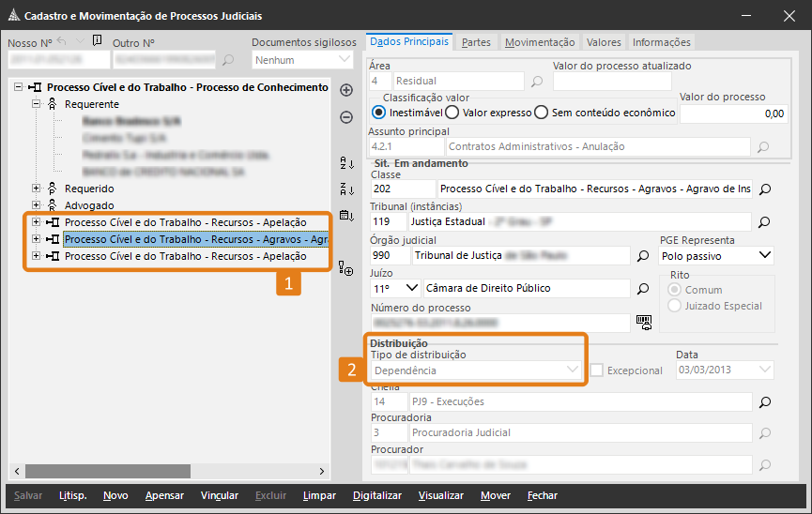Open the Tribunal lookup magnifier
Viewport: 812px width, 514px height.
(764, 222)
